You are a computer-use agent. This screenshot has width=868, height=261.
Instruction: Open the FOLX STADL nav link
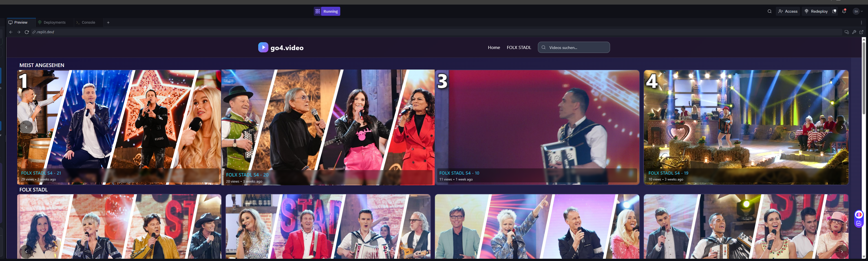pos(519,47)
